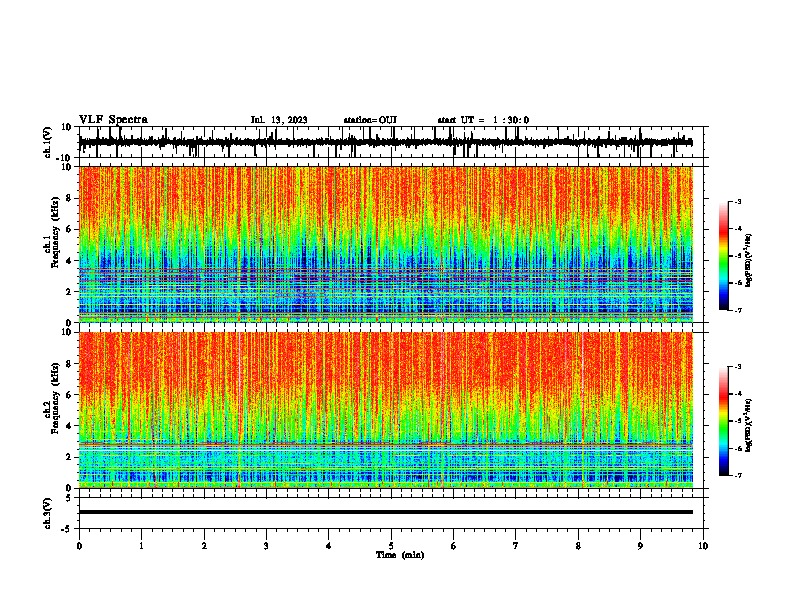Select the ch.2 spectrogram color scale bar
This screenshot has height=612, width=792.
pos(724,421)
